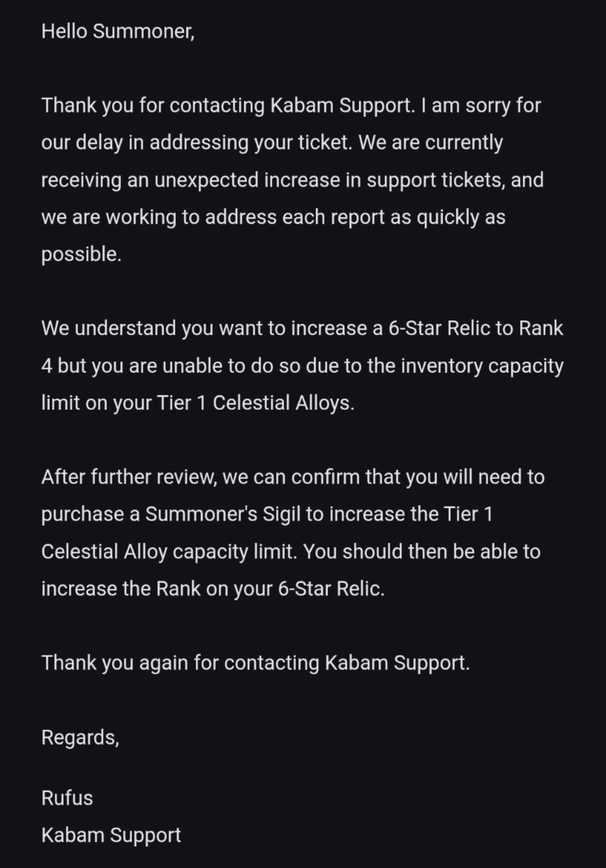The image size is (606, 868).
Task: Click the 'Tier 1 Celestial Alloys.' text
Action: click(255, 403)
